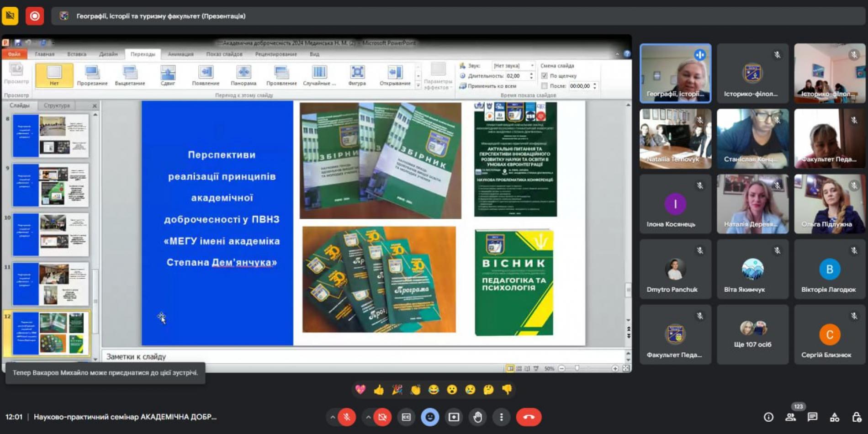
Task: Leave the call with red hang-up button
Action: click(529, 417)
